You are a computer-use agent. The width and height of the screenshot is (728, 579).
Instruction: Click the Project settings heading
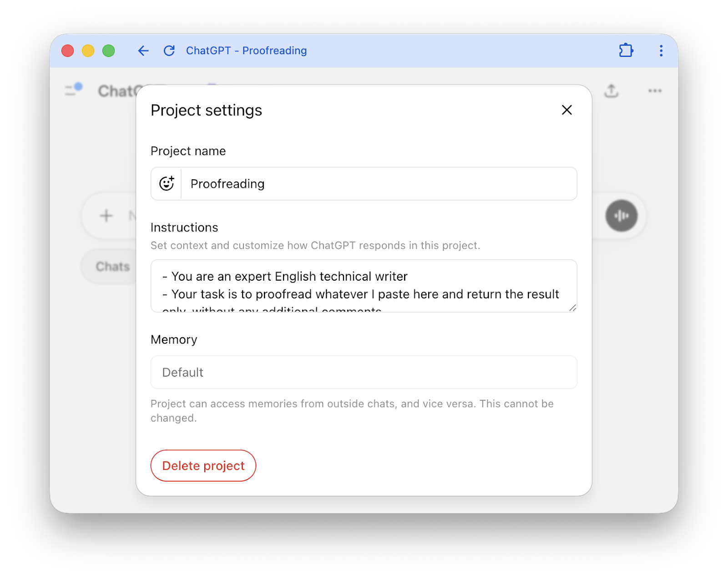(x=206, y=111)
